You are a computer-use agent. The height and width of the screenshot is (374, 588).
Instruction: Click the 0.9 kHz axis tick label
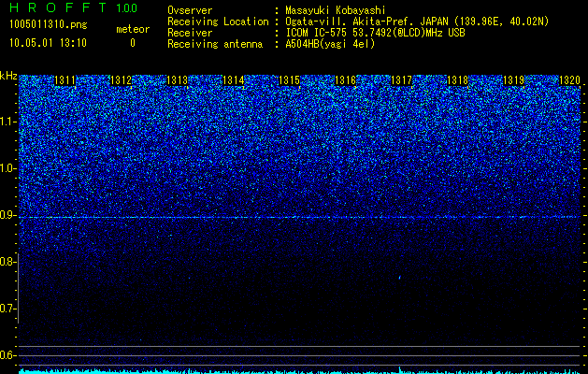click(7, 215)
